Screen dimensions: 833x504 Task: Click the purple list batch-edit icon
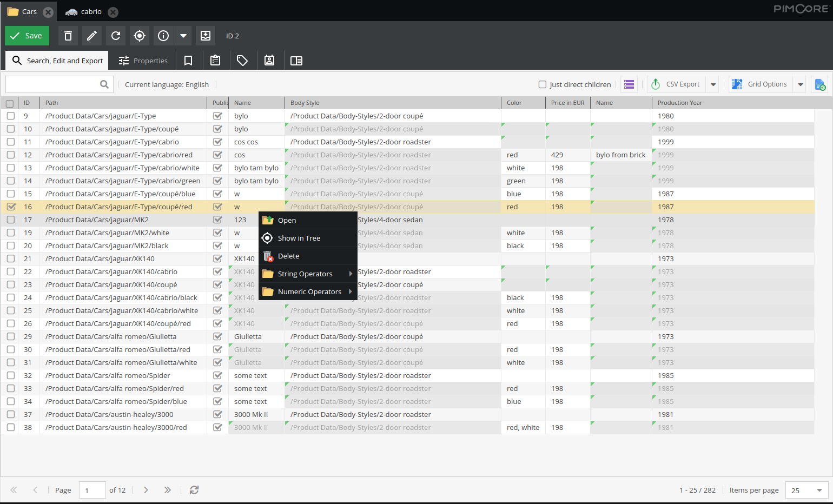coord(629,84)
